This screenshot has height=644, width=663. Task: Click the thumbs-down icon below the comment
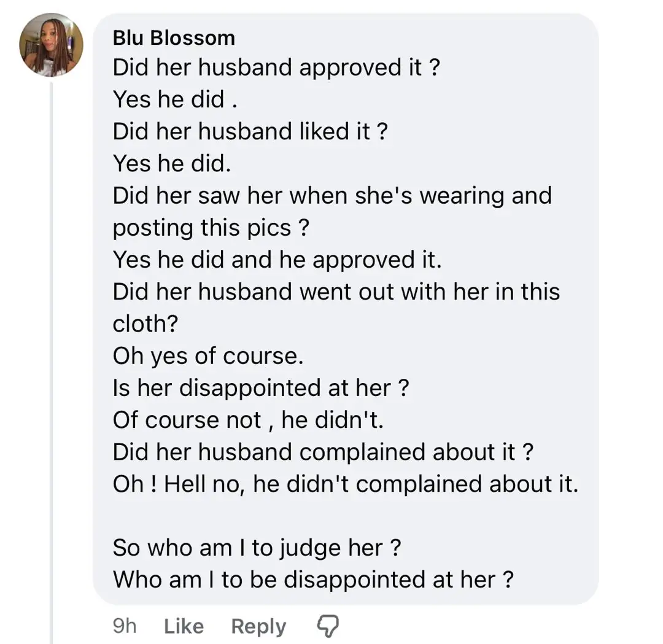coord(327,626)
